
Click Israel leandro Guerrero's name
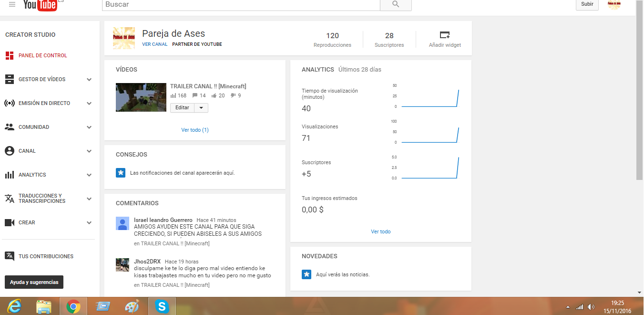pos(163,220)
